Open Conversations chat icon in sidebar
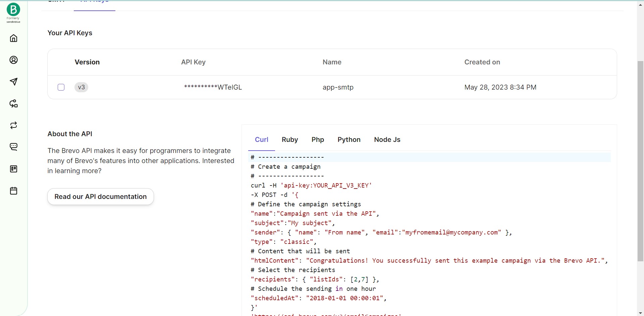Viewport: 644px width, 316px height. (13, 147)
